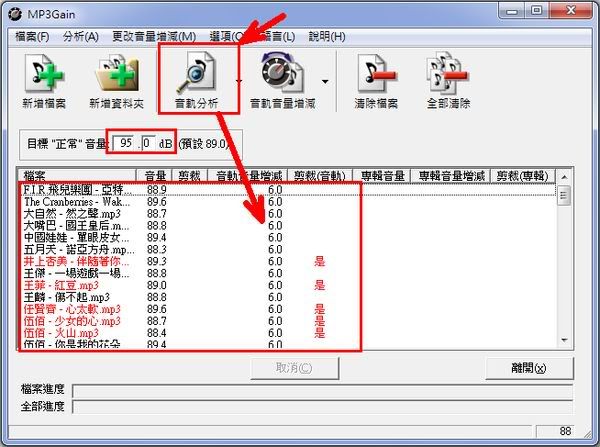Screen dimensions: 600x447
Task: Start Track Analysis (音軌分析)
Action: (x=196, y=82)
